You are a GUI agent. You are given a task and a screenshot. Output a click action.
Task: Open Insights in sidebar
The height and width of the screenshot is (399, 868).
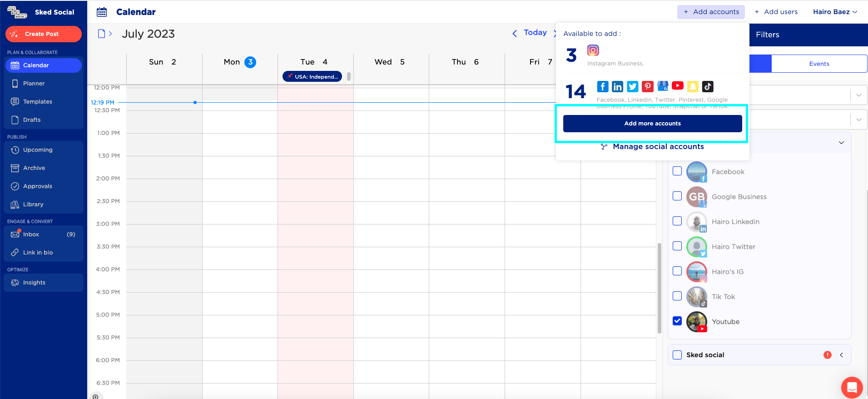click(44, 283)
